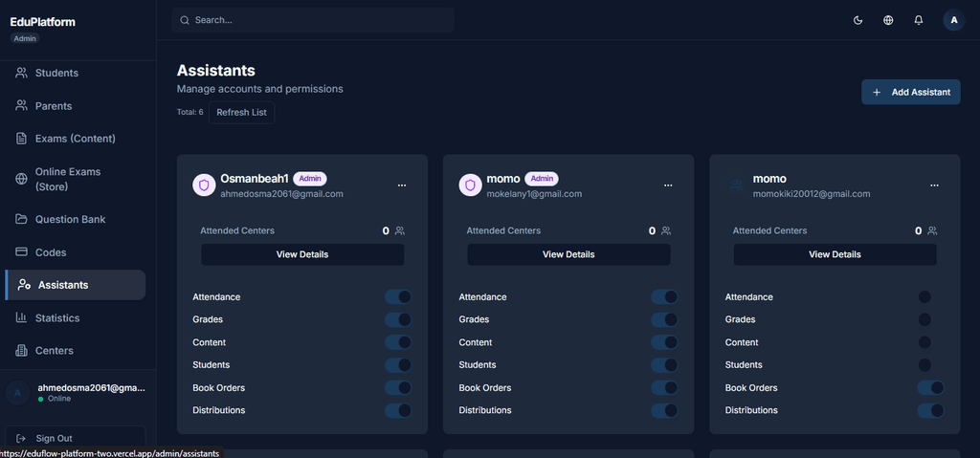Toggle dark mode moon icon
Viewport: 980px width, 458px height.
(x=858, y=20)
